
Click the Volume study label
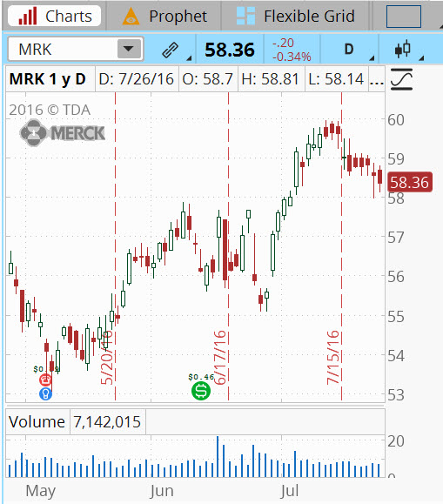click(37, 421)
